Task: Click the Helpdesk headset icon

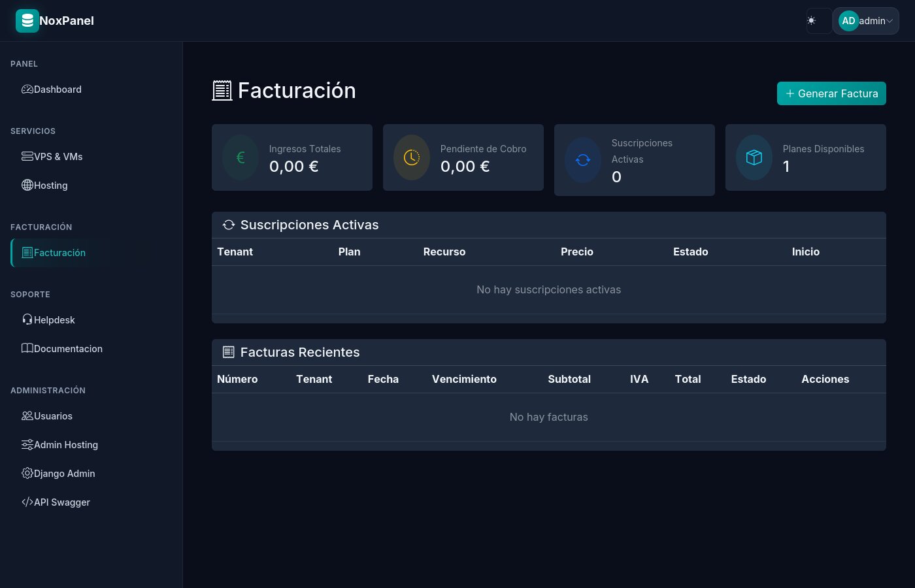Action: coord(27,319)
